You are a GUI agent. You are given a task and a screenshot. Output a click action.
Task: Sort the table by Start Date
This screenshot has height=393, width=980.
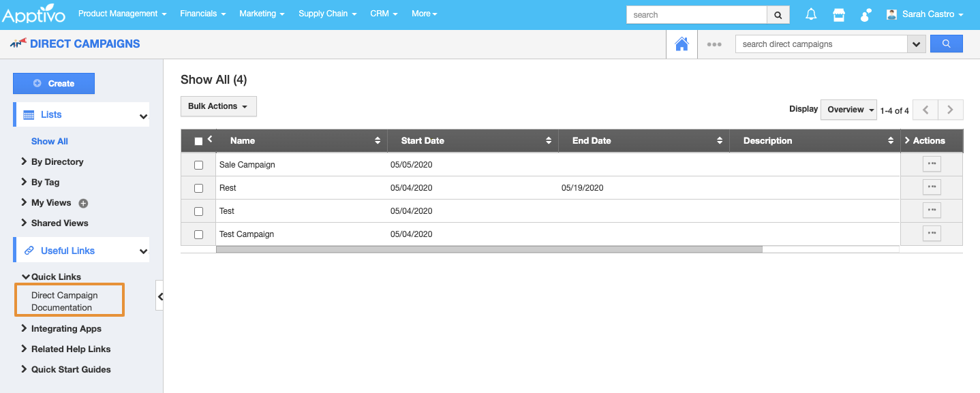(549, 140)
